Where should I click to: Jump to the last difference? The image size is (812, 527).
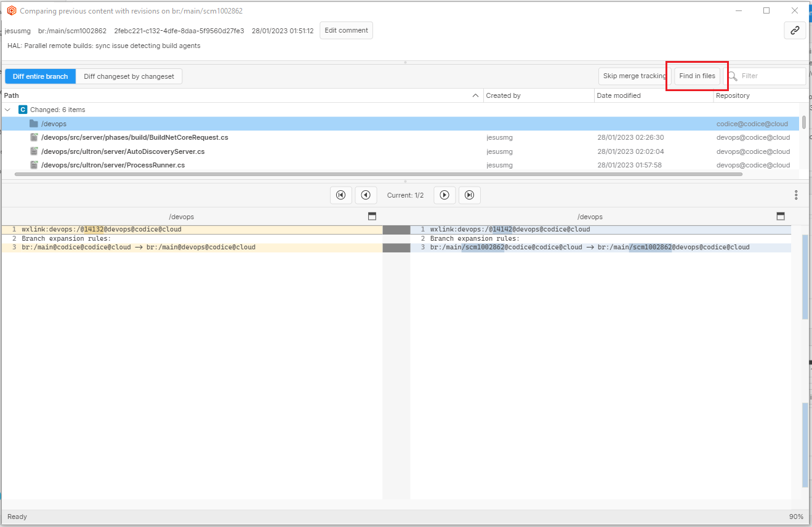coord(469,195)
